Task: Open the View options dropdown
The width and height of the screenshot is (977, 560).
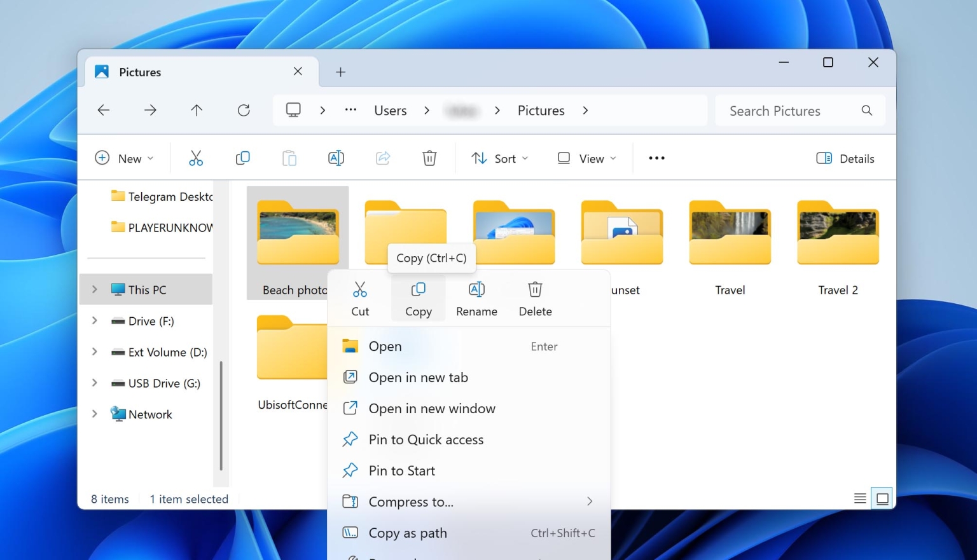Action: pos(586,158)
